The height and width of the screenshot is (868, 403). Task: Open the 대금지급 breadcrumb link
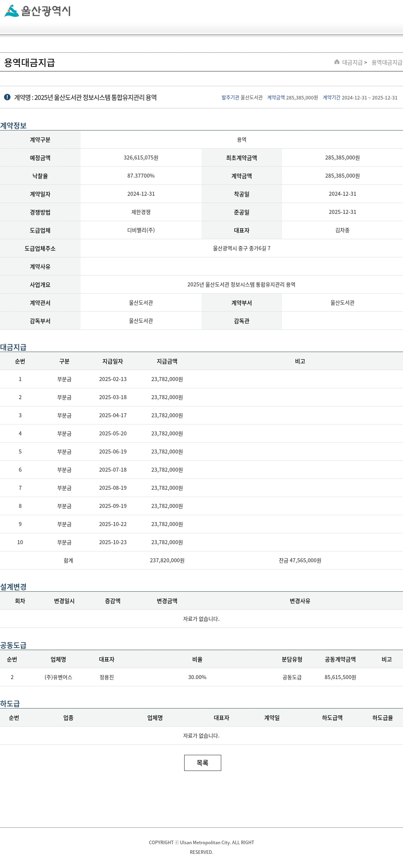point(352,62)
